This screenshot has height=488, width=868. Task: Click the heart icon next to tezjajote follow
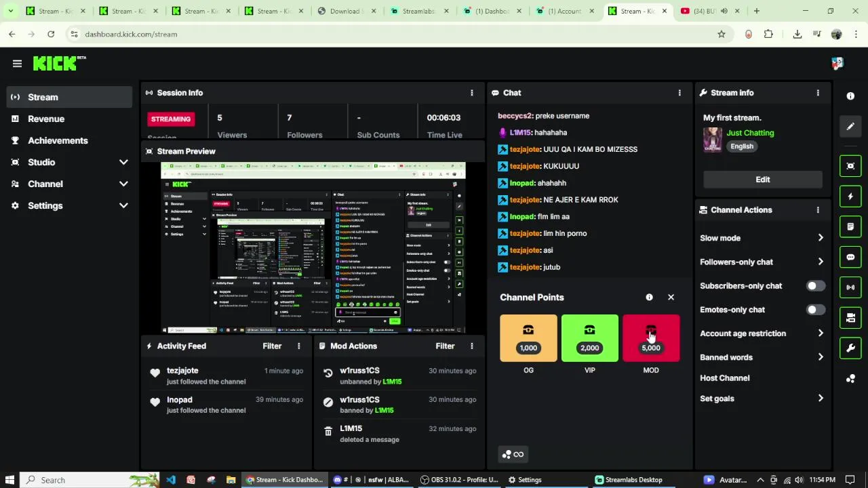(155, 373)
